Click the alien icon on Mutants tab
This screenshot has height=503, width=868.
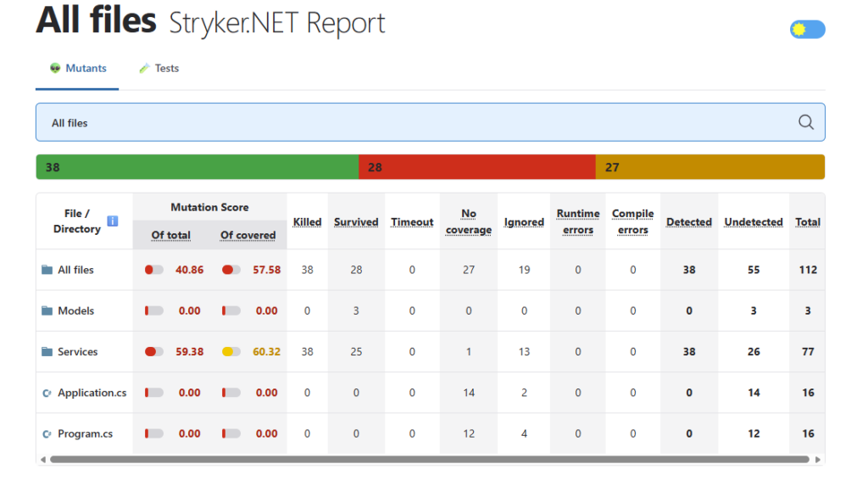pyautogui.click(x=55, y=69)
